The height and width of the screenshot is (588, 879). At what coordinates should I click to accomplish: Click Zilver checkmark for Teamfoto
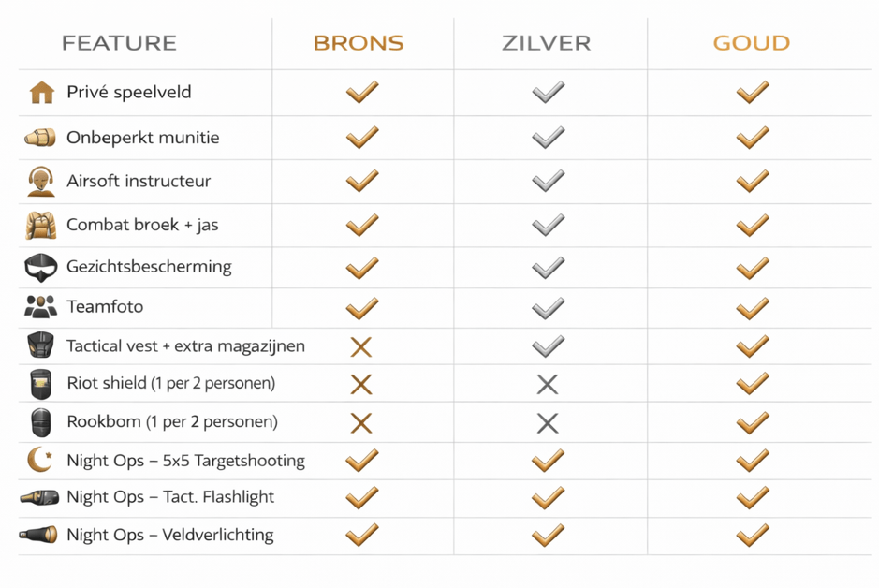548,307
